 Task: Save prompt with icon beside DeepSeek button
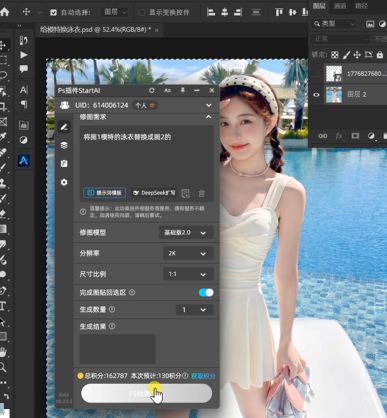click(x=186, y=193)
